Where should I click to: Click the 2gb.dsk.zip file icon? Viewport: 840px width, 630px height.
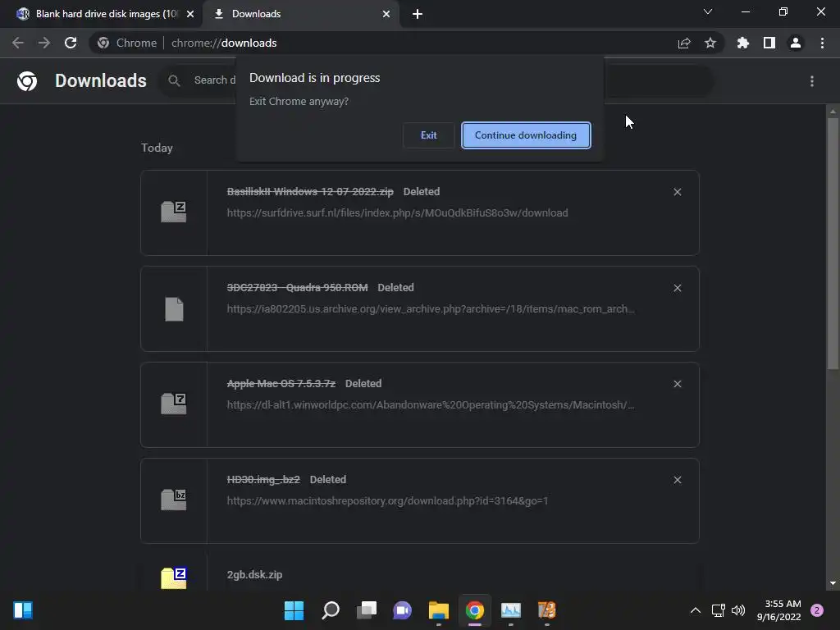coord(174,577)
